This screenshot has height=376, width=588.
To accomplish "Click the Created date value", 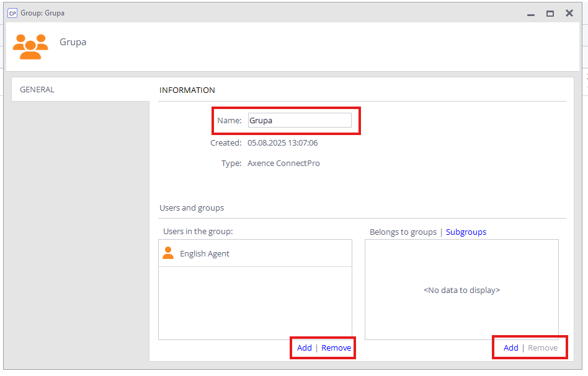I will (282, 143).
